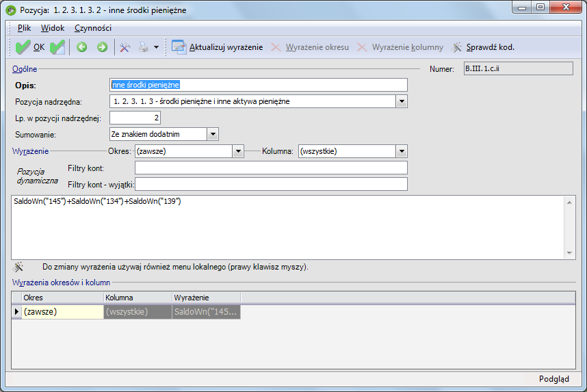This screenshot has width=587, height=392.
Task: Close the Pozycja window
Action: (566, 8)
